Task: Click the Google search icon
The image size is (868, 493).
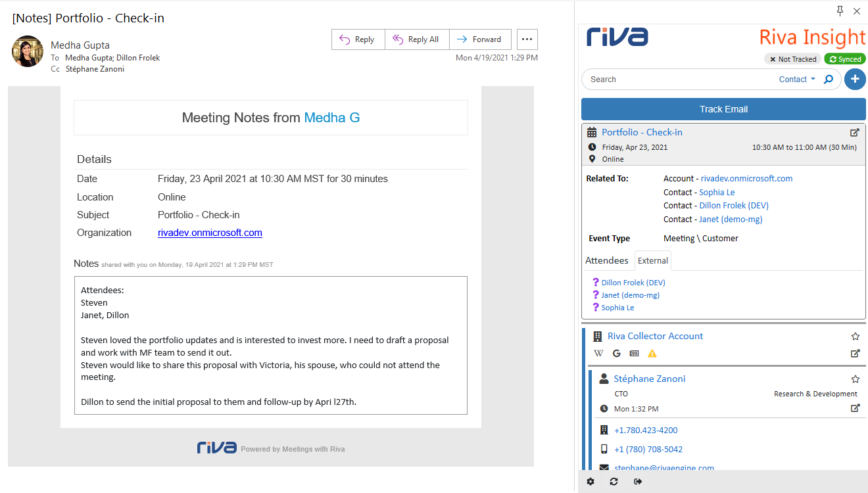Action: point(617,354)
